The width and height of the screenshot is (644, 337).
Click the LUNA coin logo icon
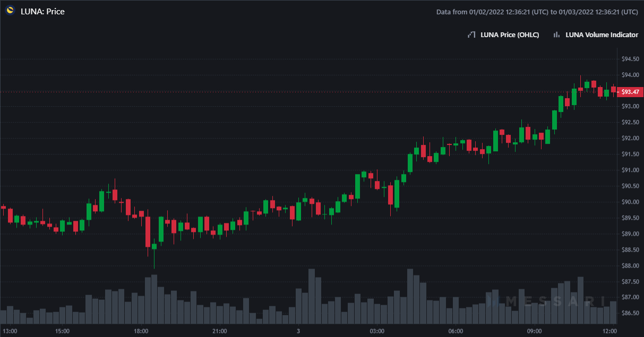[10, 11]
